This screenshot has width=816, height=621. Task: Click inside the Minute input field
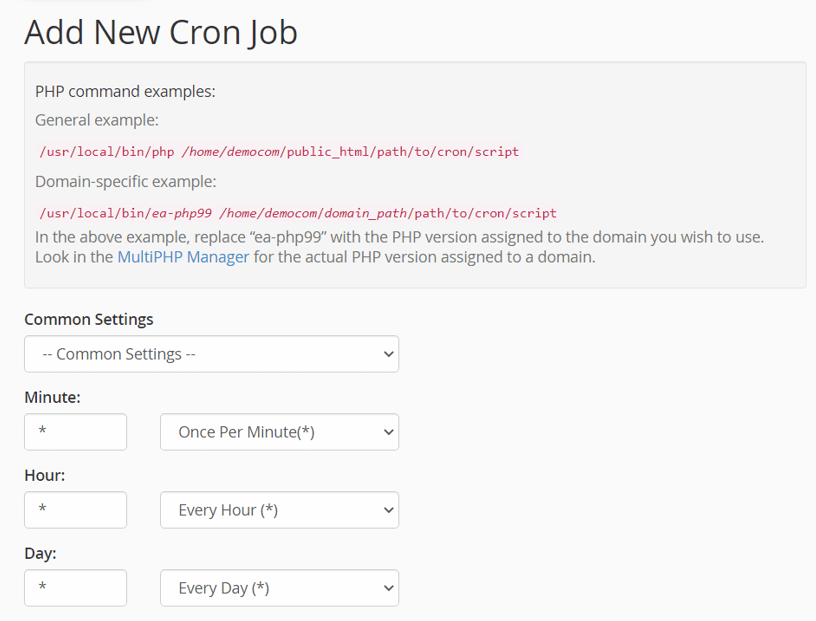tap(75, 432)
